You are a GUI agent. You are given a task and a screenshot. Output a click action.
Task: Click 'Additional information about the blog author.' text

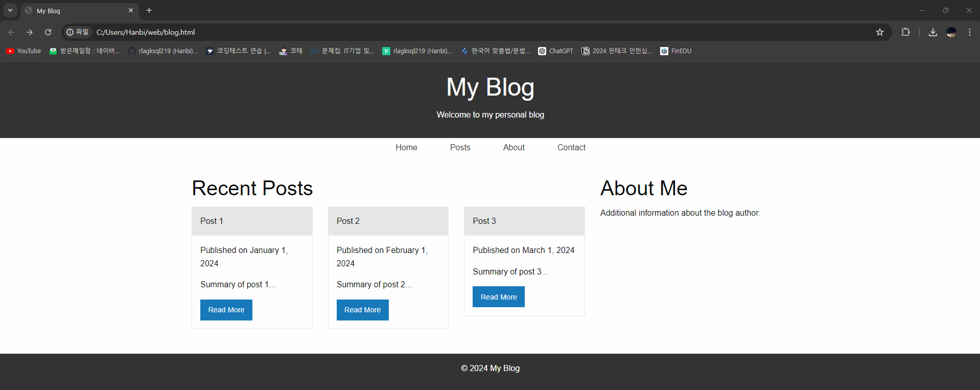point(680,213)
